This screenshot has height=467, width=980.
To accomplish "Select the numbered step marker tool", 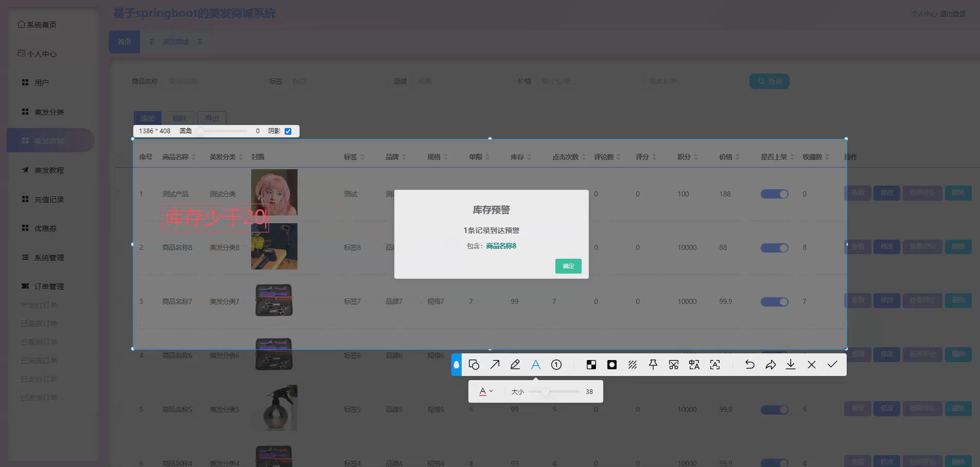I will tap(556, 365).
